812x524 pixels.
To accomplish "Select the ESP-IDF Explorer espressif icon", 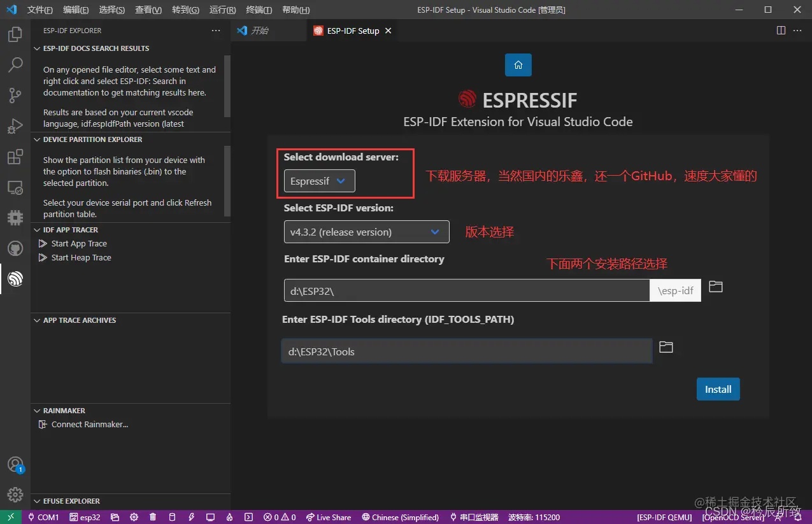I will pyautogui.click(x=15, y=279).
